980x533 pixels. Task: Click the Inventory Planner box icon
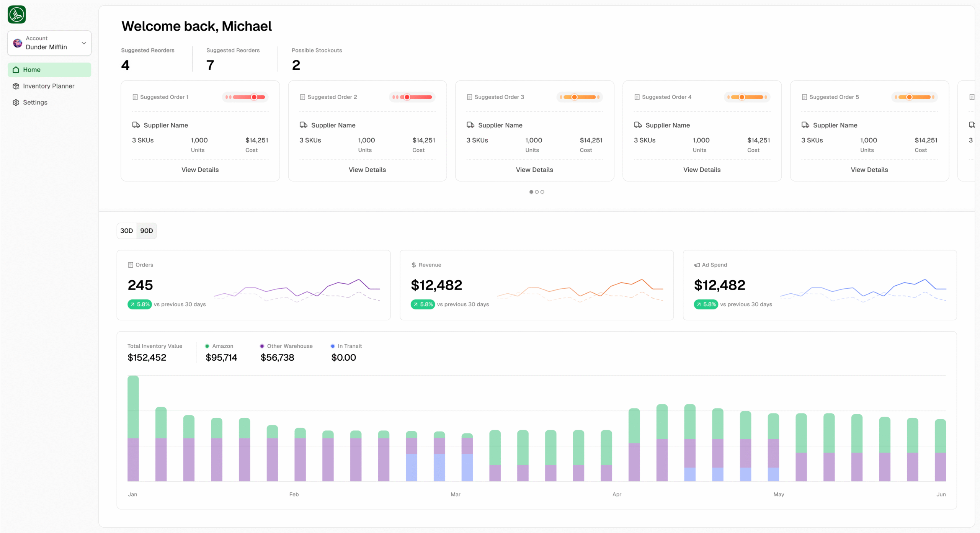16,86
